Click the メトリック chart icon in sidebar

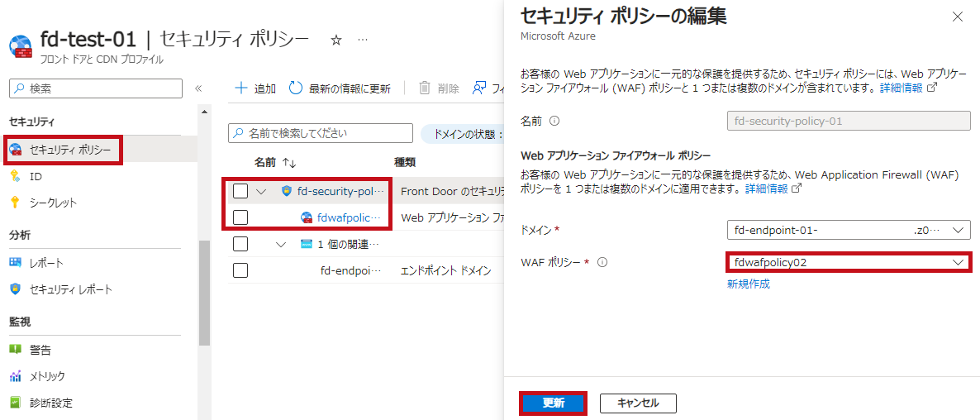pyautogui.click(x=16, y=375)
